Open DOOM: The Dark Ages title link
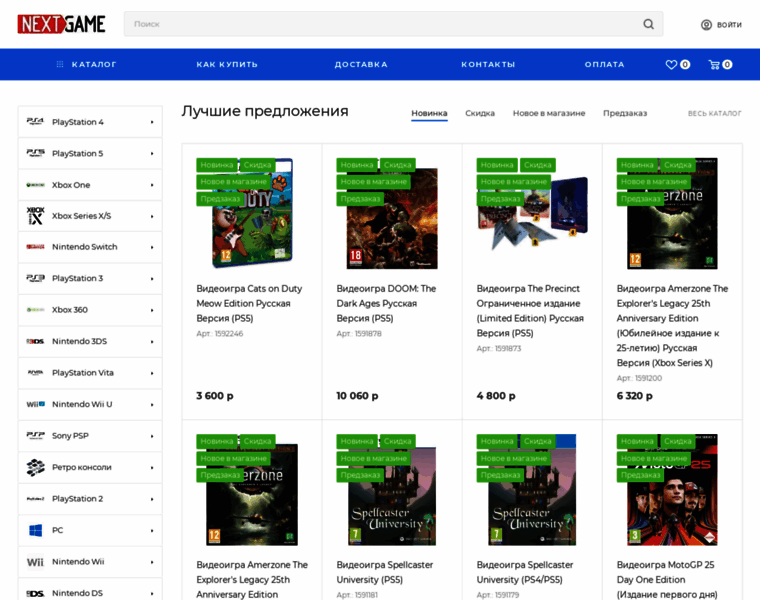760x600 pixels. pyautogui.click(x=386, y=303)
